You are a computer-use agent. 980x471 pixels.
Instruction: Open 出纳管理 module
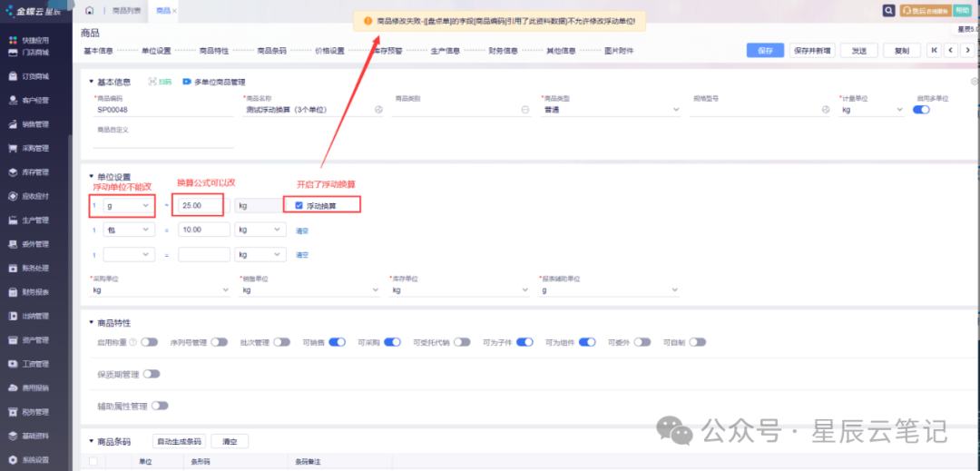click(29, 316)
